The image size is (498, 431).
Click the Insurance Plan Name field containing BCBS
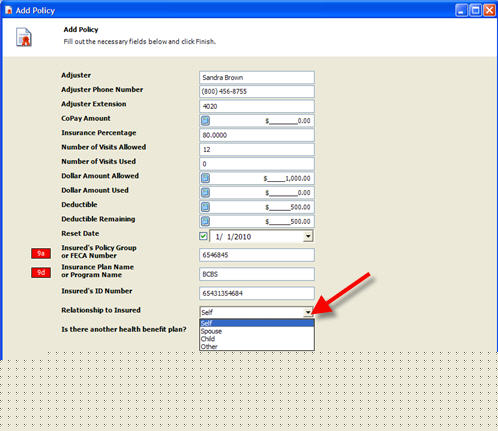[x=257, y=274]
